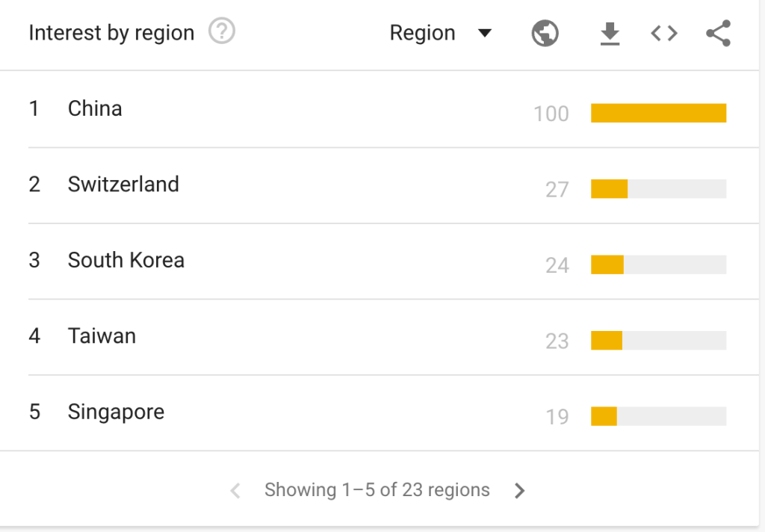This screenshot has width=765, height=532.
Task: Select Switzerland in the region list
Action: pyautogui.click(x=123, y=185)
